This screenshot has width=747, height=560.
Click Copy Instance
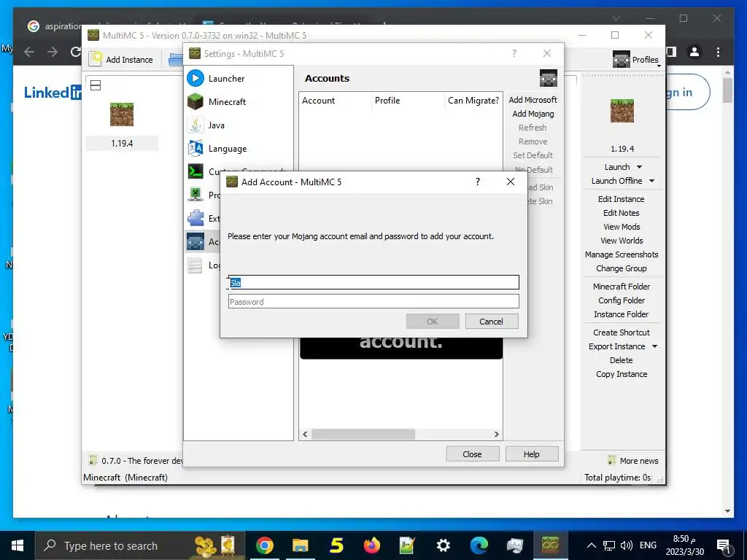tap(621, 374)
